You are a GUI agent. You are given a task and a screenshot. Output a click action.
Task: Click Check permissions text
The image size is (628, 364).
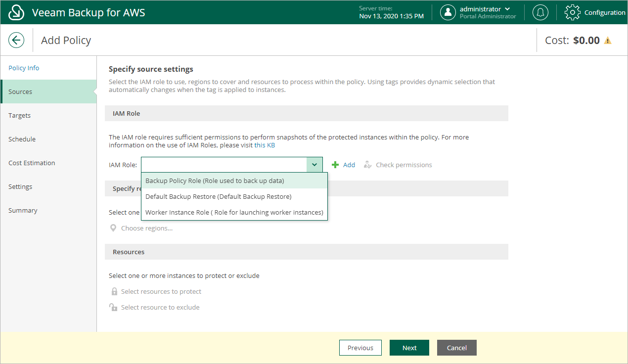(404, 165)
